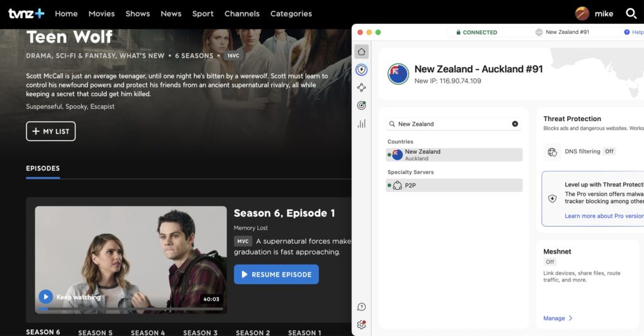
Task: Open the Channels menu
Action: 242,14
